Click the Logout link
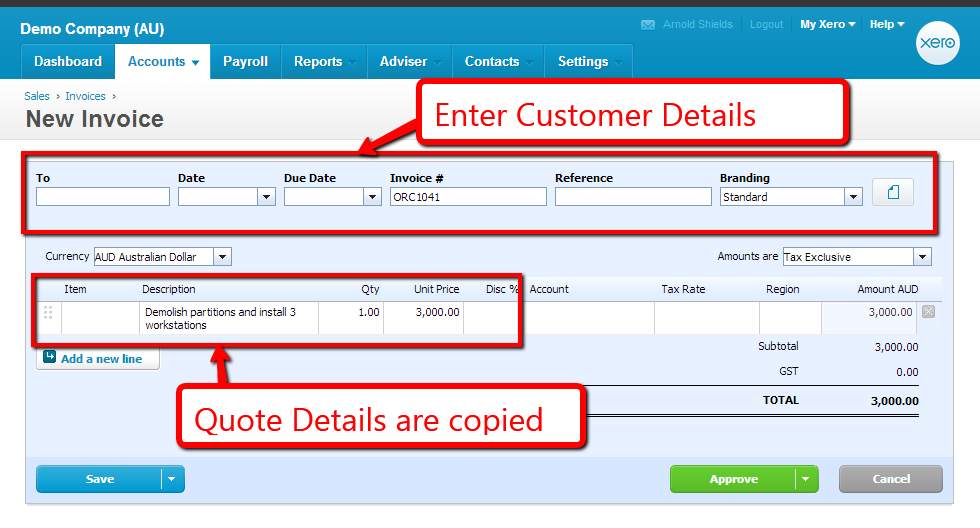Screen dimensions: 980x528 point(766,24)
